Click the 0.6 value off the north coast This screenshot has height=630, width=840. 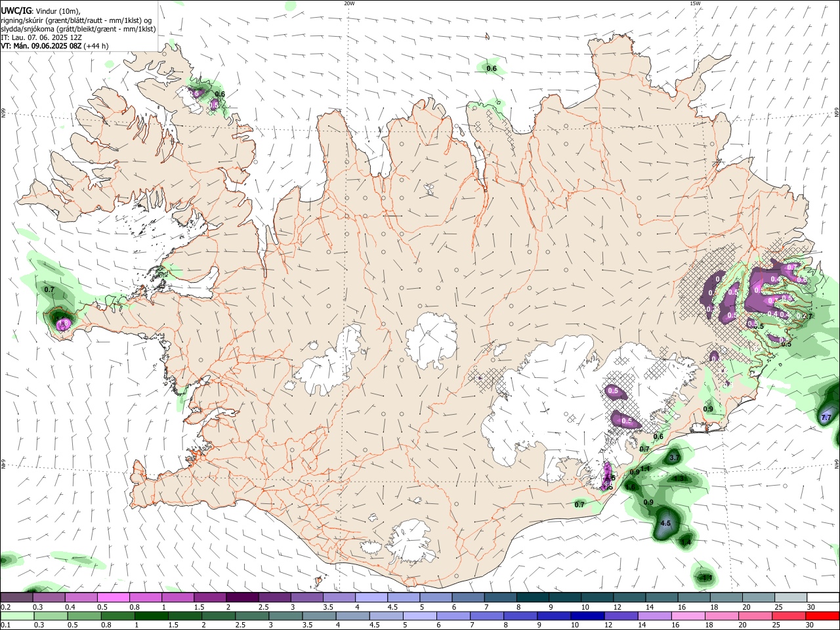click(492, 69)
